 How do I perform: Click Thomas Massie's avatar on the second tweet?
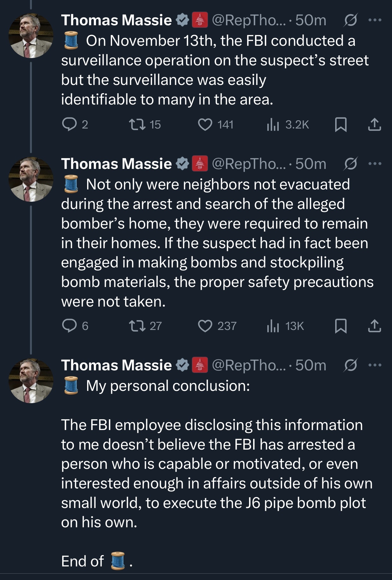(31, 180)
